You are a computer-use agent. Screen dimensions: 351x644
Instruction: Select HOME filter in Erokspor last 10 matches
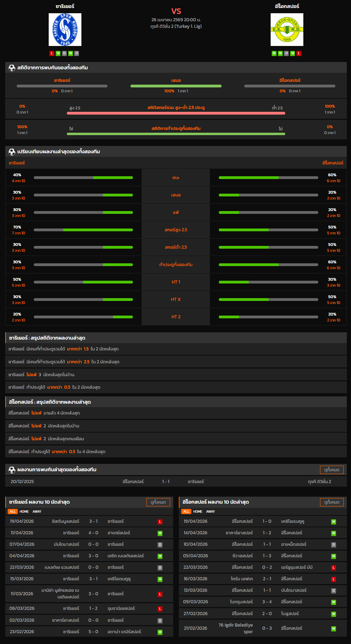click(198, 512)
